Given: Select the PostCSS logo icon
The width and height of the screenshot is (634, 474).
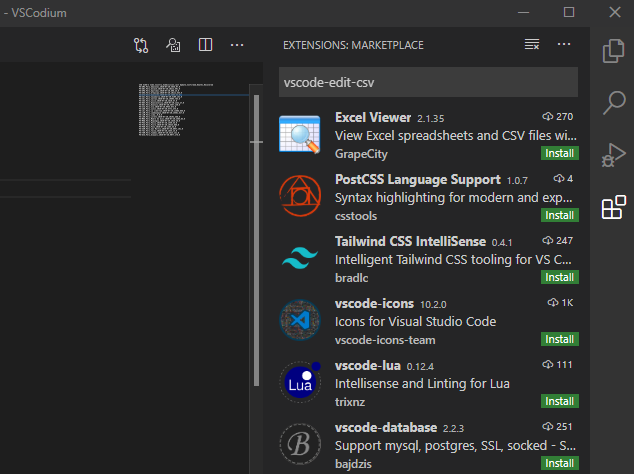Looking at the screenshot, I should 300,196.
